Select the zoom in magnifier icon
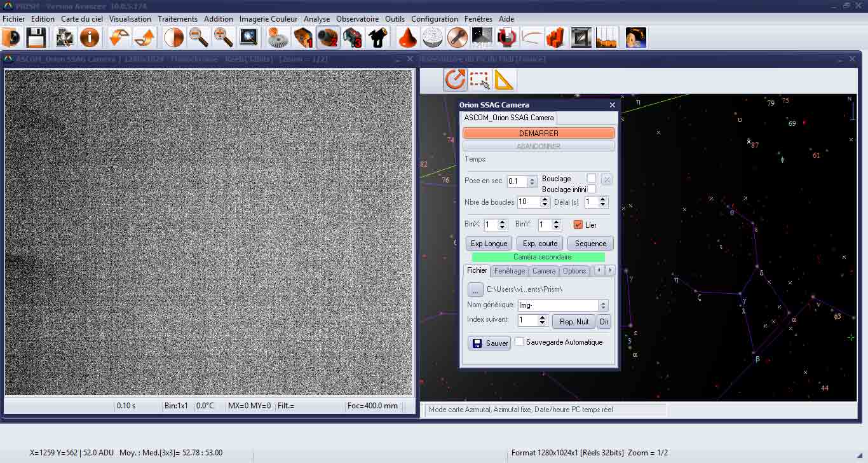868x463 pixels. (223, 38)
